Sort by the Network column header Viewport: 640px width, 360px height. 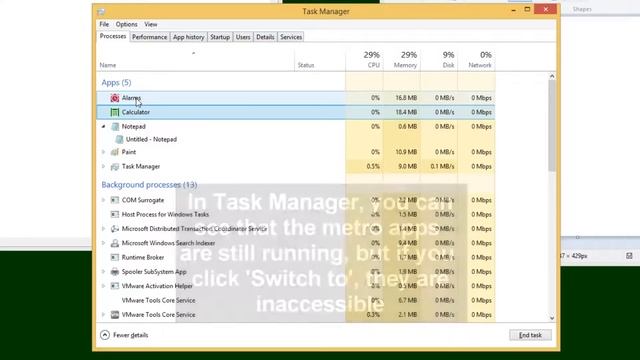(476, 60)
